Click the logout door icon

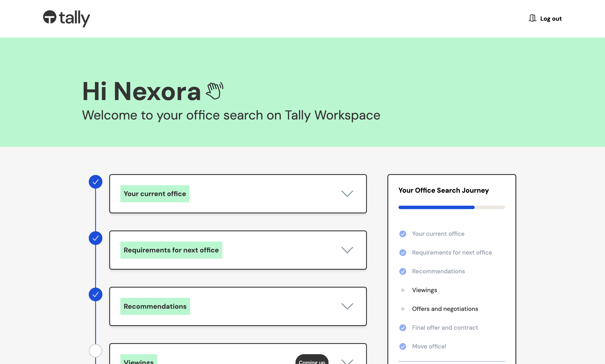(x=532, y=18)
